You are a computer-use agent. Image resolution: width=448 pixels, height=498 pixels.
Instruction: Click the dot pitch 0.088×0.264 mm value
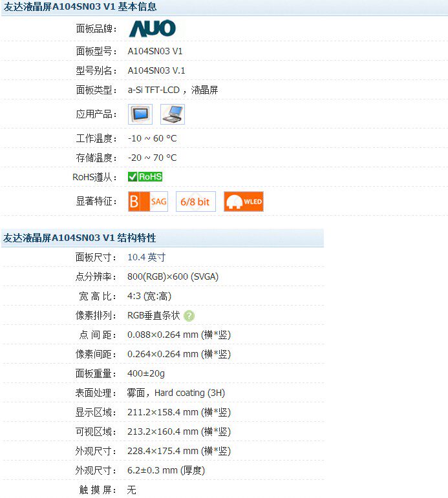coord(179,335)
